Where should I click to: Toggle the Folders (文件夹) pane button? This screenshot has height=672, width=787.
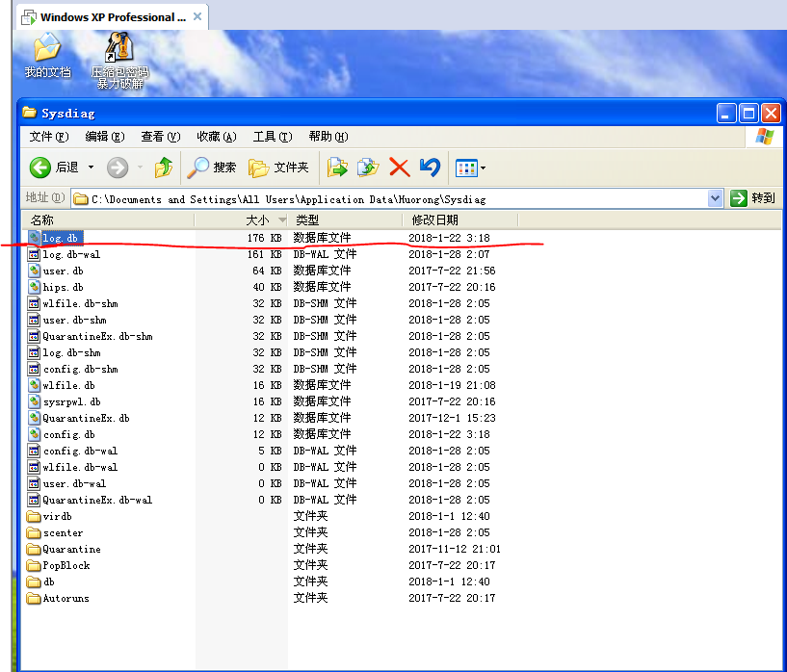click(x=278, y=168)
